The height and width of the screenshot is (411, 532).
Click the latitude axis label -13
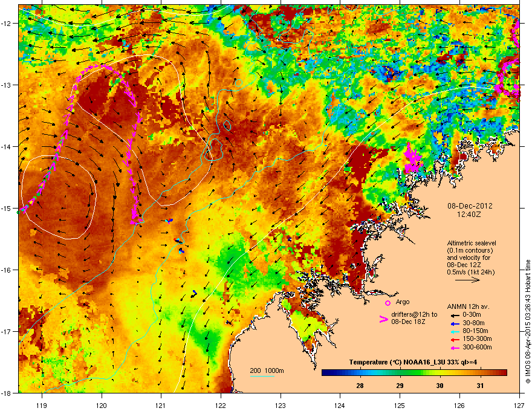coord(6,85)
